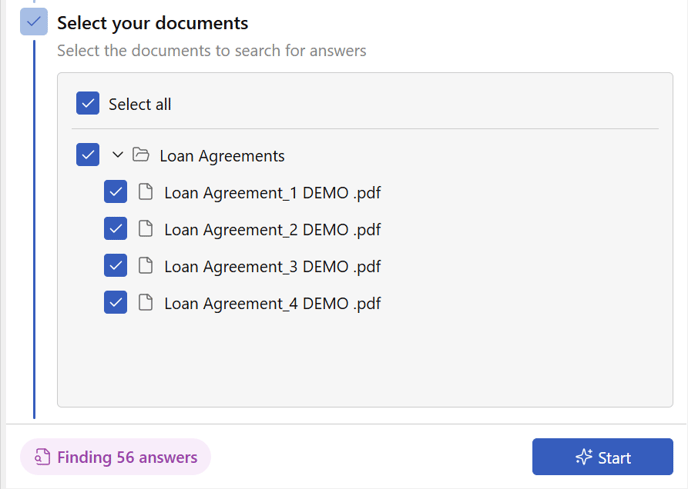Open the Finding 56 answers badge
The height and width of the screenshot is (489, 688).
tap(115, 457)
